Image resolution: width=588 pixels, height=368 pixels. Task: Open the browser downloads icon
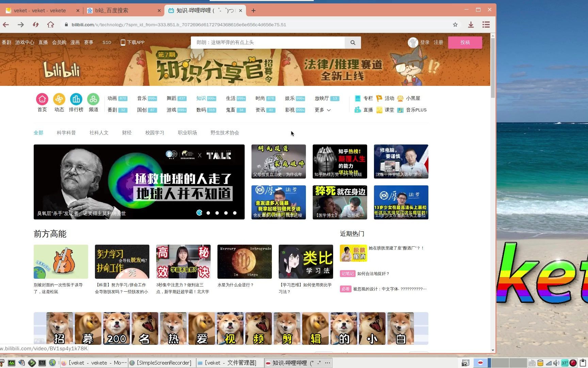(x=471, y=25)
